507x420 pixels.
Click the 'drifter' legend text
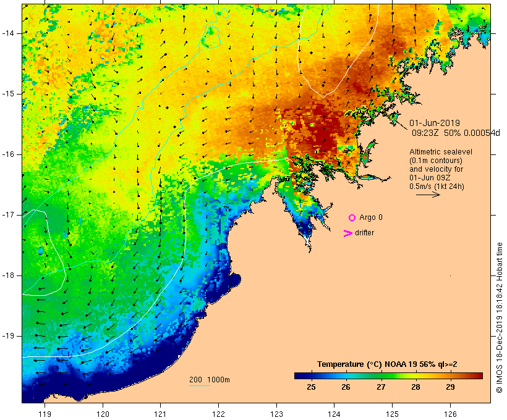pyautogui.click(x=364, y=233)
